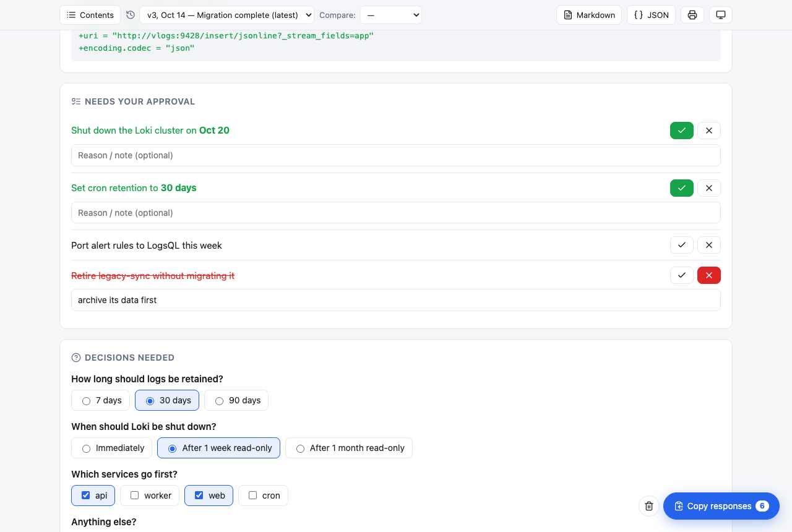Image resolution: width=792 pixels, height=532 pixels.
Task: Choose to shut down Loki Immediately
Action: 112,448
